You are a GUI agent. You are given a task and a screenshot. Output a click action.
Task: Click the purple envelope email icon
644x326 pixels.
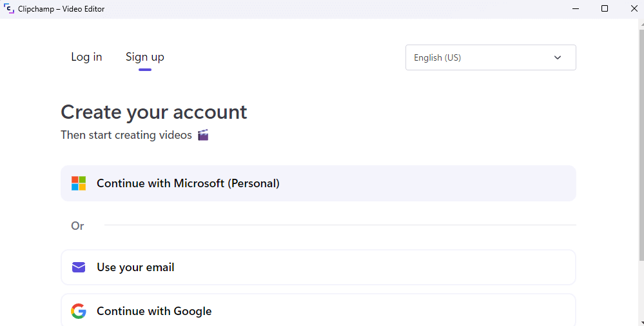(x=79, y=267)
